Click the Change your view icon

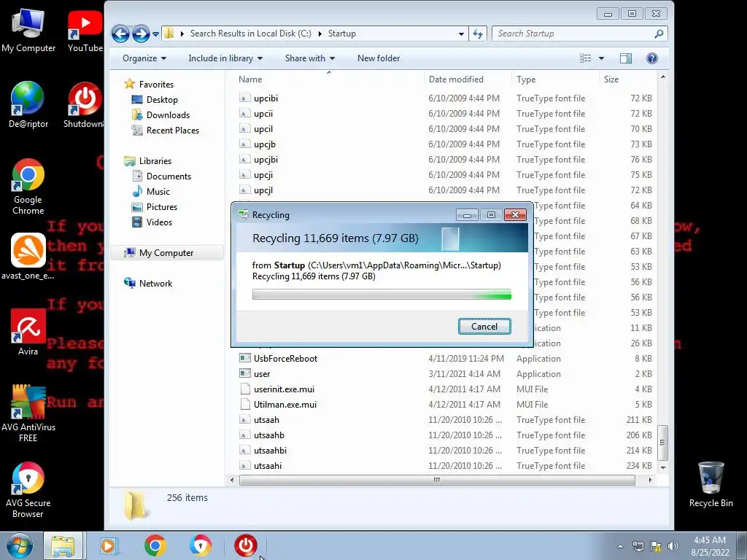(586, 58)
